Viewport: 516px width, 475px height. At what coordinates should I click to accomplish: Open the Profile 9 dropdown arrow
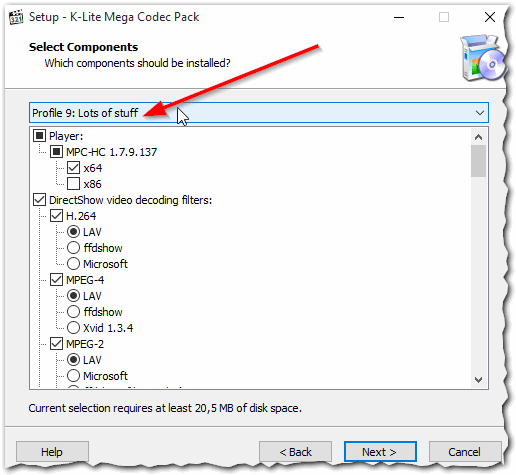(x=480, y=113)
